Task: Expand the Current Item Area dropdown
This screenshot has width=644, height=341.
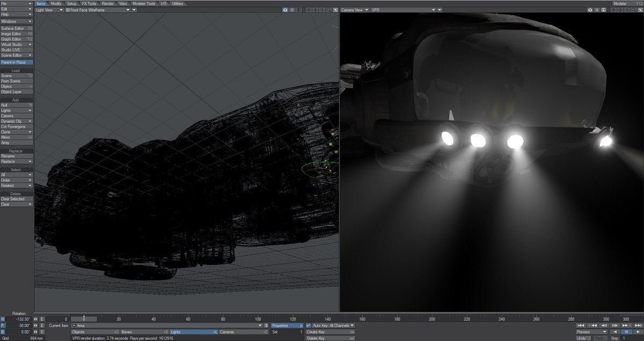Action: click(x=166, y=325)
